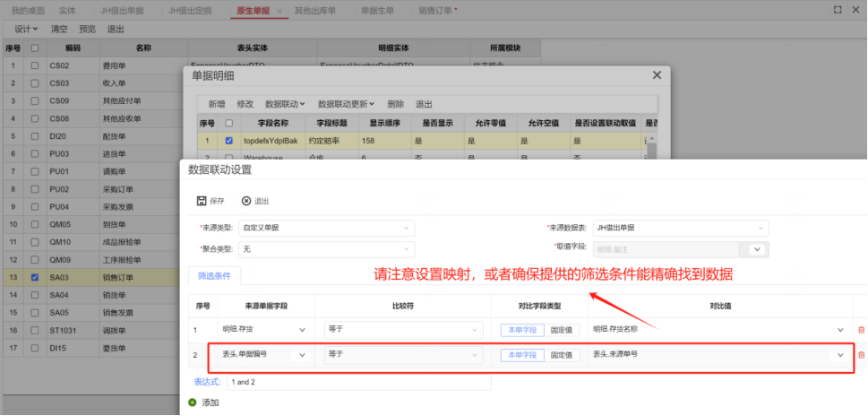Expand the 取值字段 dropdown arrow

(x=756, y=250)
